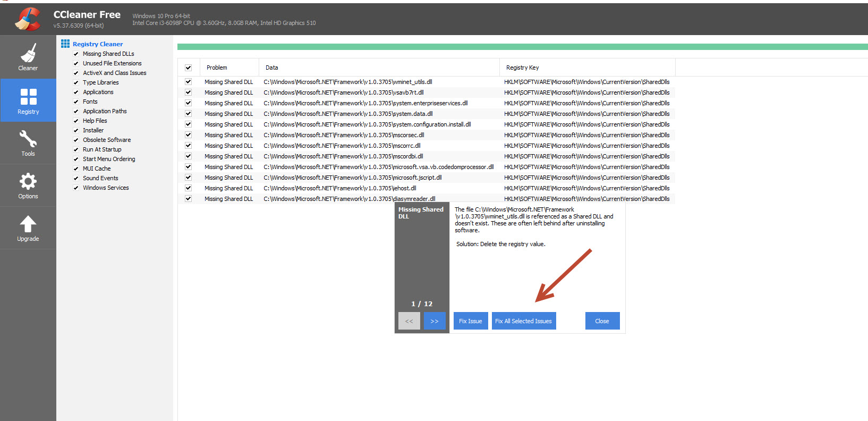Click the CCleaner logo icon
Screen dimensions: 868x421
pos(28,19)
